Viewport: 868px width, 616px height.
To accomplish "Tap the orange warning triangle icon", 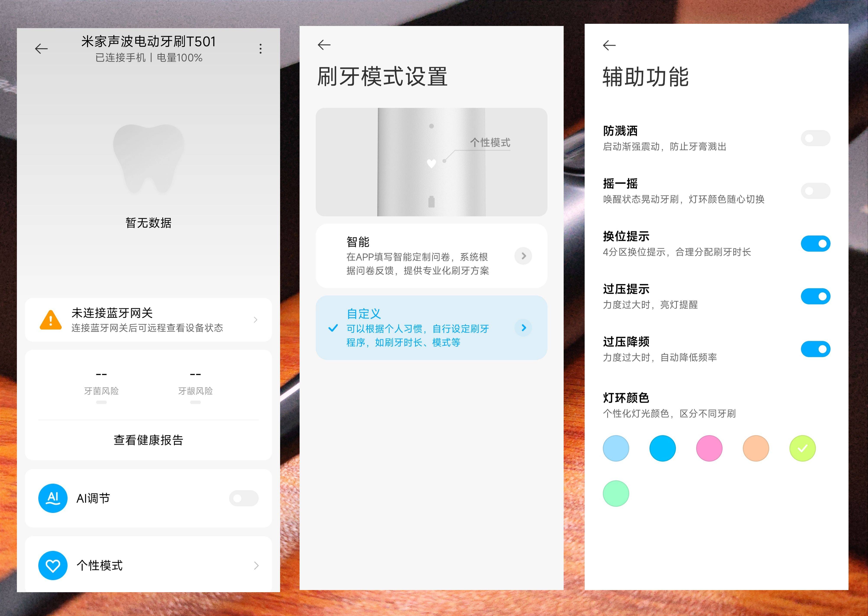I will [50, 320].
